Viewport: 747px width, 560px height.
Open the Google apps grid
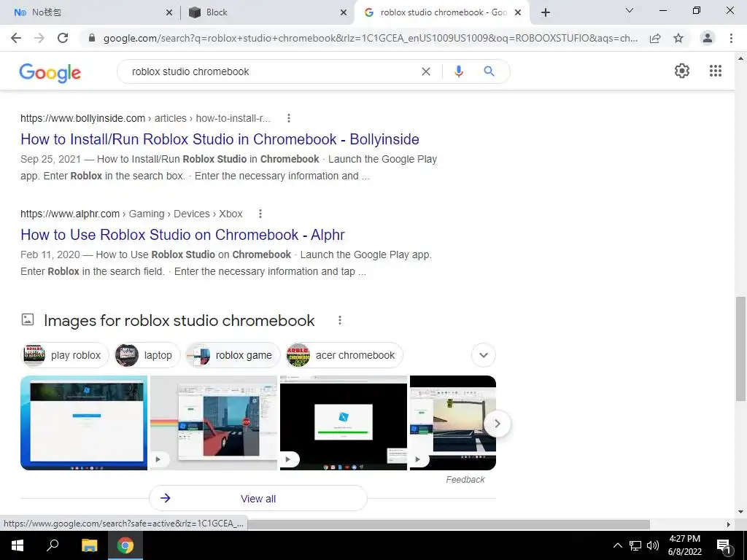click(716, 71)
